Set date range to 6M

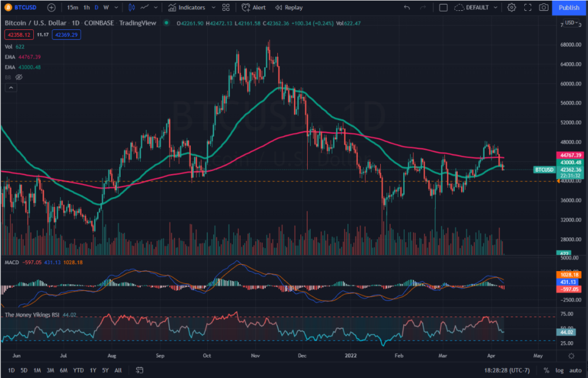[x=64, y=370]
